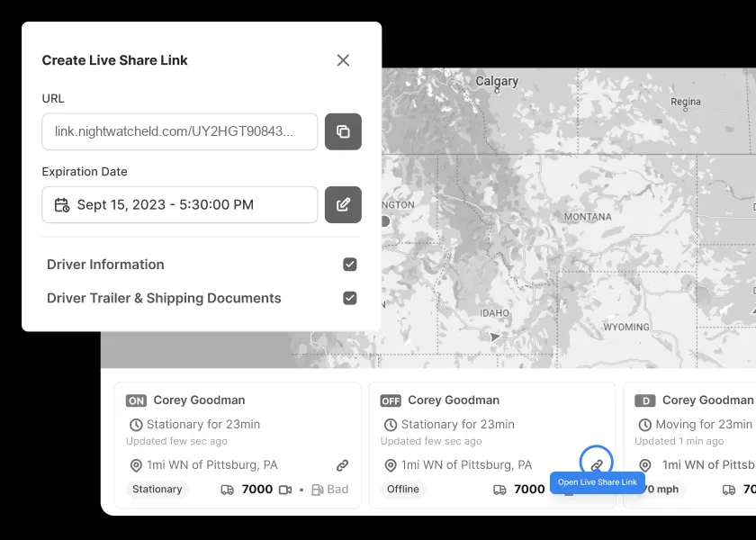Viewport: 756px width, 540px height.
Task: Open highlighted share link icon on OFF card
Action: tap(597, 465)
